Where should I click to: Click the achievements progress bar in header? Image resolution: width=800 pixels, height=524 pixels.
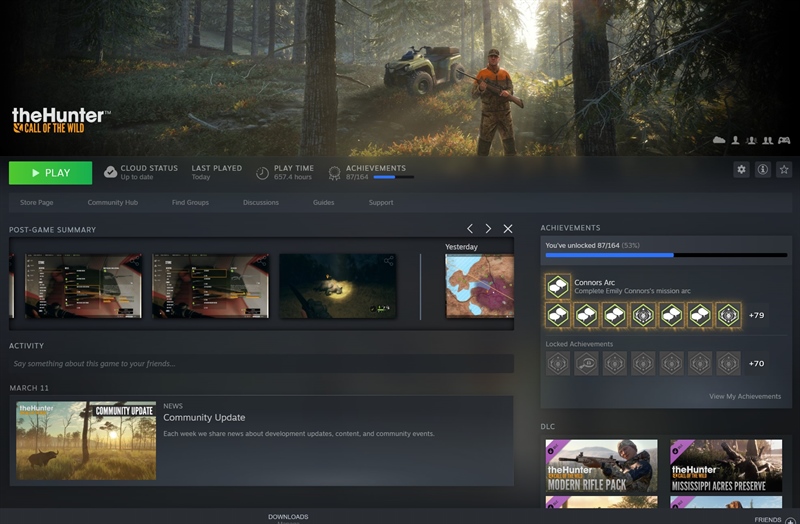pos(393,177)
